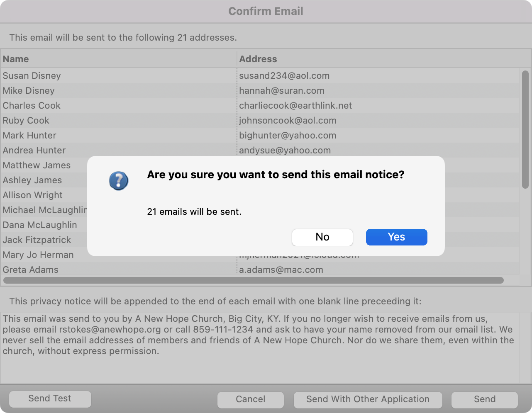
Task: Click the Name column header
Action: tap(16, 59)
